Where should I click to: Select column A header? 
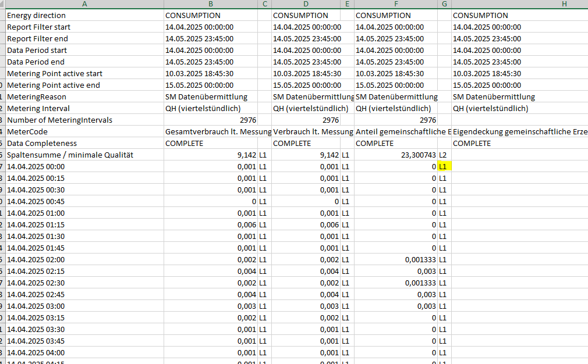84,4
